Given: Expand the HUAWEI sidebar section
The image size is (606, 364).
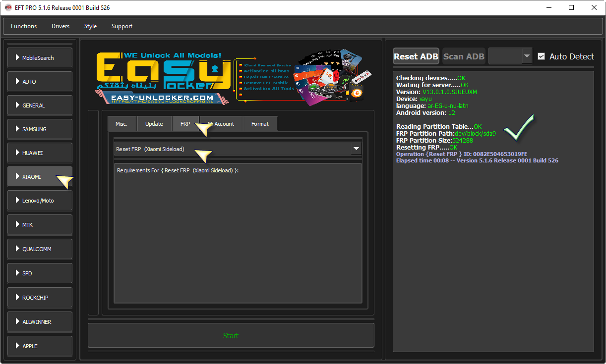Looking at the screenshot, I should tap(40, 153).
